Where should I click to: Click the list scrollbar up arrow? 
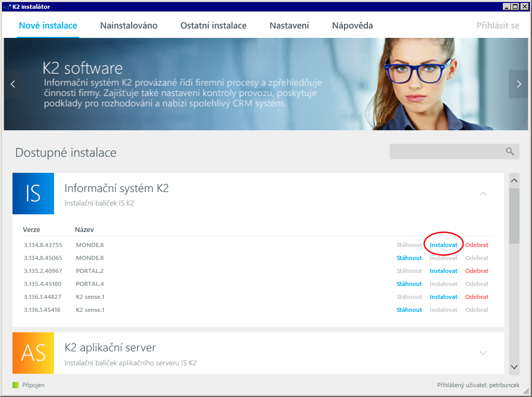[x=514, y=181]
